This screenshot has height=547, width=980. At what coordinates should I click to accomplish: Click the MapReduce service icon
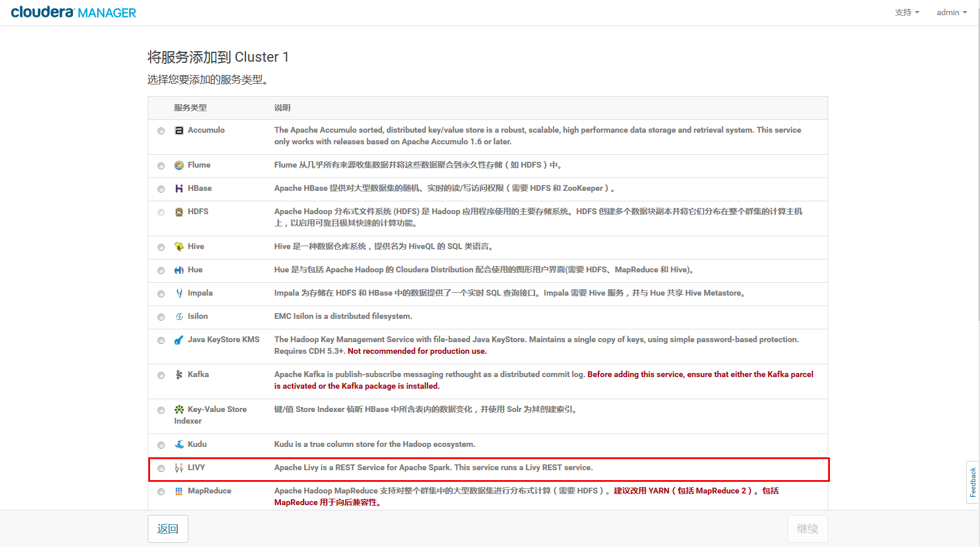(x=179, y=491)
